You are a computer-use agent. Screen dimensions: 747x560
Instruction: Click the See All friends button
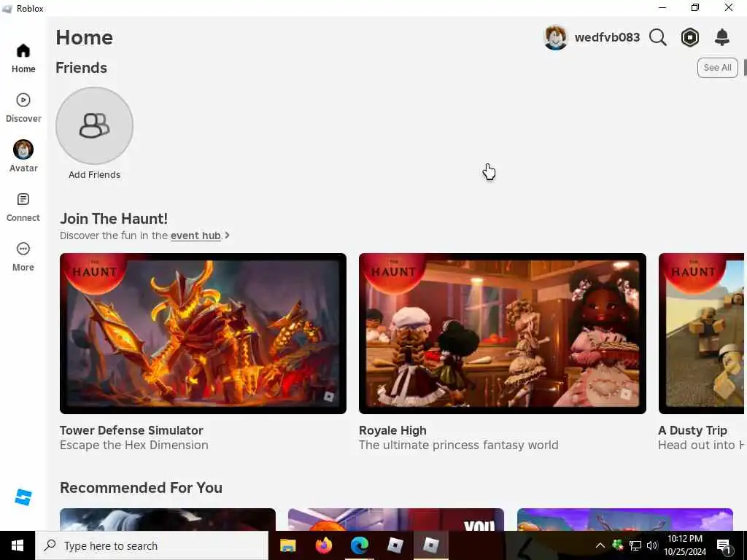tap(717, 68)
